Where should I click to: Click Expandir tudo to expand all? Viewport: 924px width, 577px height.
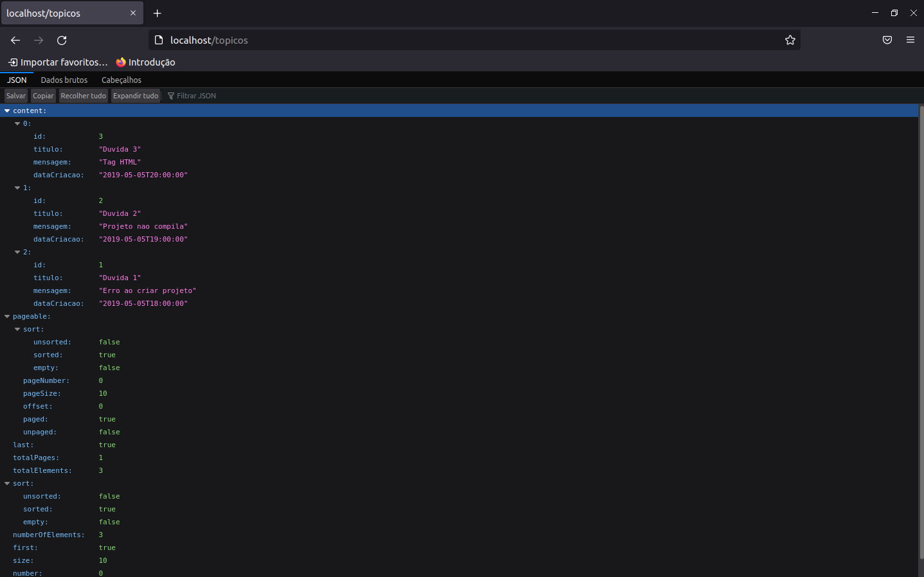[136, 96]
